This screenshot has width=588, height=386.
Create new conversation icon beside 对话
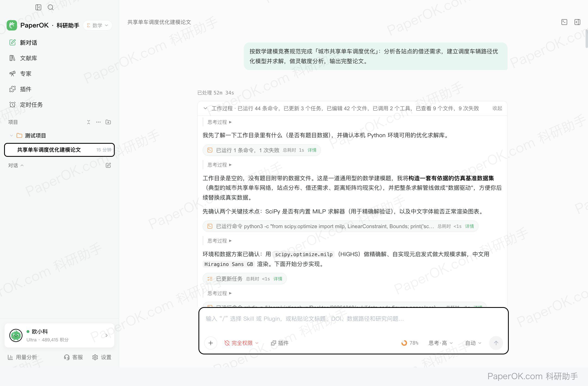tap(108, 165)
